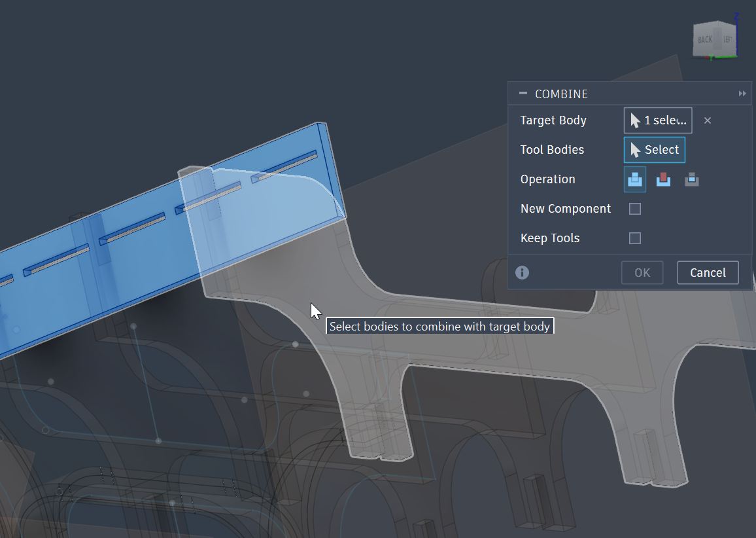Image resolution: width=756 pixels, height=538 pixels.
Task: Click the green Y axis on the ViewCube
Action: point(726,56)
